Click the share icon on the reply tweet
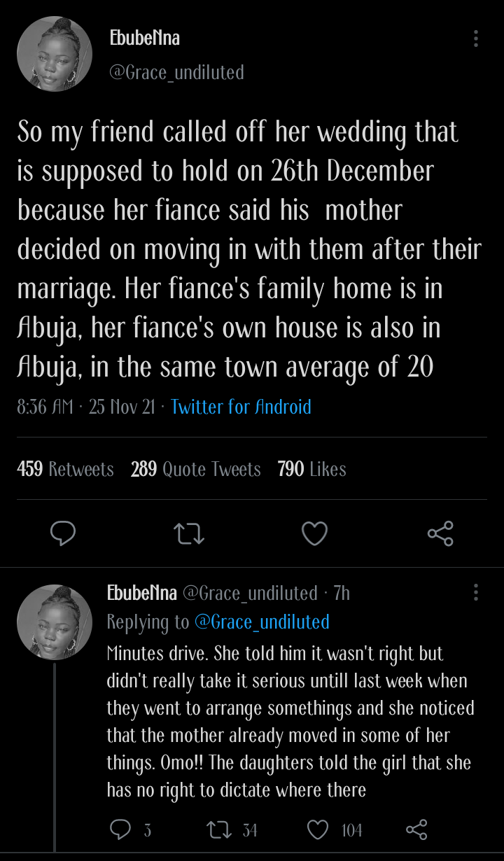504x861 pixels. point(416,829)
